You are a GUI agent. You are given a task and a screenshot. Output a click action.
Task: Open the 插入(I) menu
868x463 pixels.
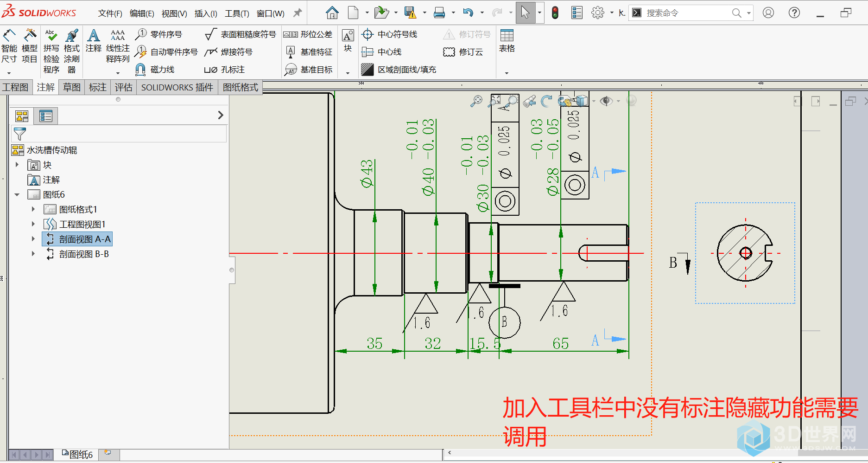[x=206, y=13]
